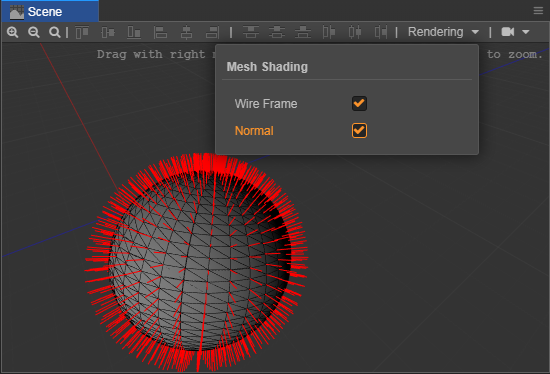This screenshot has width=550, height=374.
Task: Distribute nodes by vertical centers
Action: 277,32
